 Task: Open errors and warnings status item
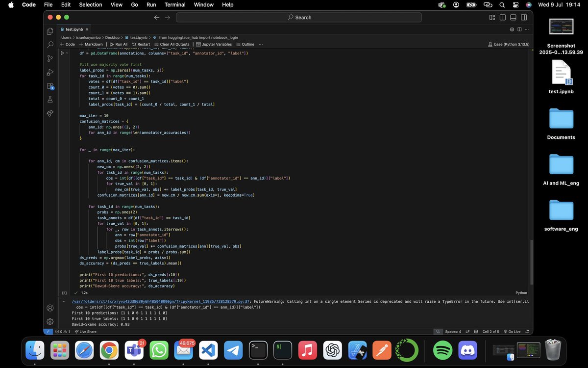pos(62,332)
